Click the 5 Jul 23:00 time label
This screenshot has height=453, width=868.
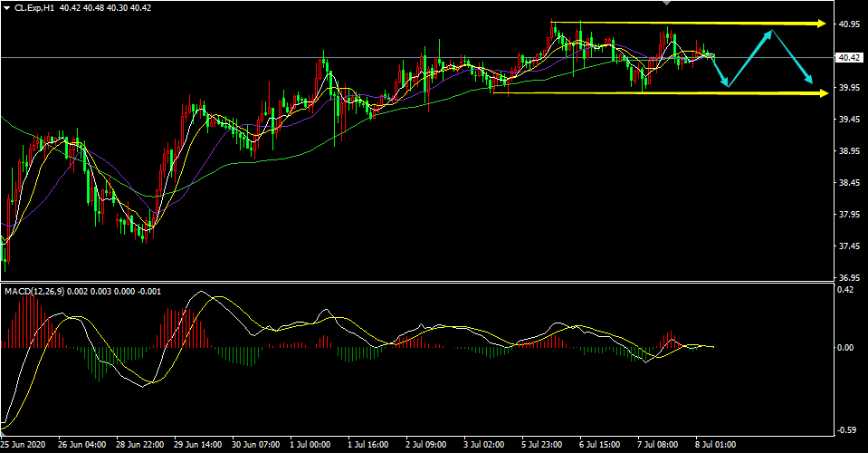[542, 445]
